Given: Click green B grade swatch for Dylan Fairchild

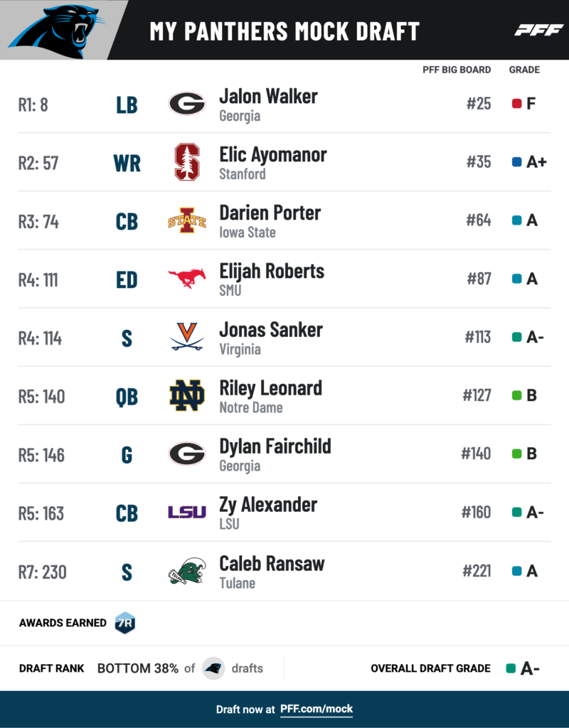Looking at the screenshot, I should click(516, 454).
